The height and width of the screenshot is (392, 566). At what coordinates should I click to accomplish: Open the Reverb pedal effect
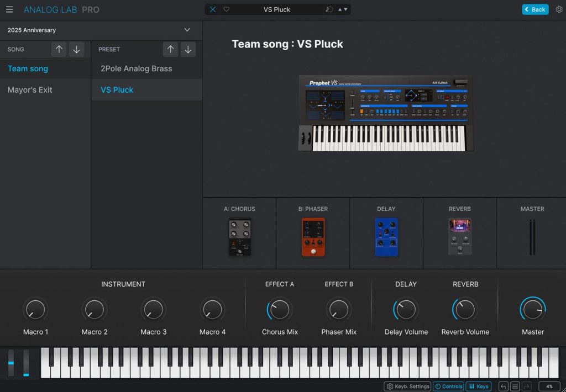460,237
